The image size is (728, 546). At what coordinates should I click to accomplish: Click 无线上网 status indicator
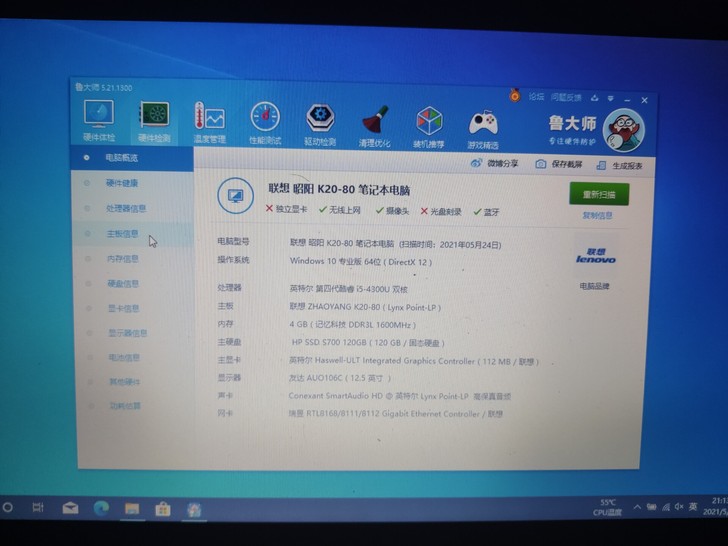340,210
